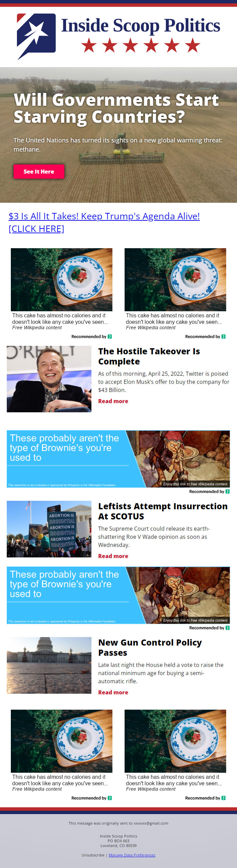Click the green Recommended icon below first Brownie banner
This screenshot has height=868, width=237.
click(x=228, y=492)
